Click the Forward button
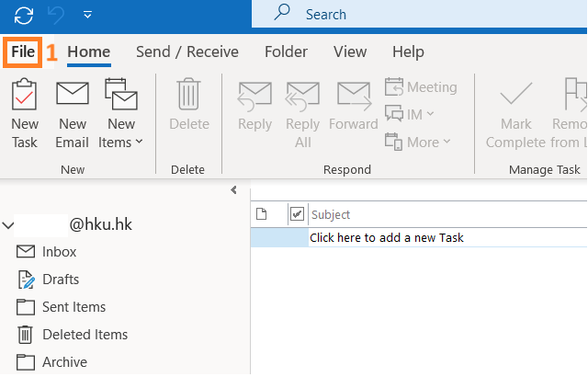This screenshot has width=588, height=377. (353, 107)
